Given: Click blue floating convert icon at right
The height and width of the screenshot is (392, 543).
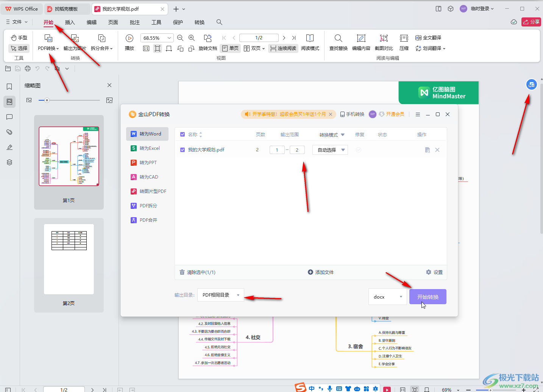Looking at the screenshot, I should click(x=532, y=84).
